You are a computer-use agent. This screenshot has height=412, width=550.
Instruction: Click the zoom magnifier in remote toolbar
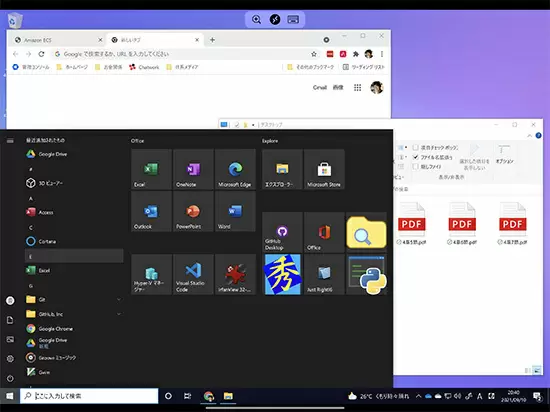256,19
